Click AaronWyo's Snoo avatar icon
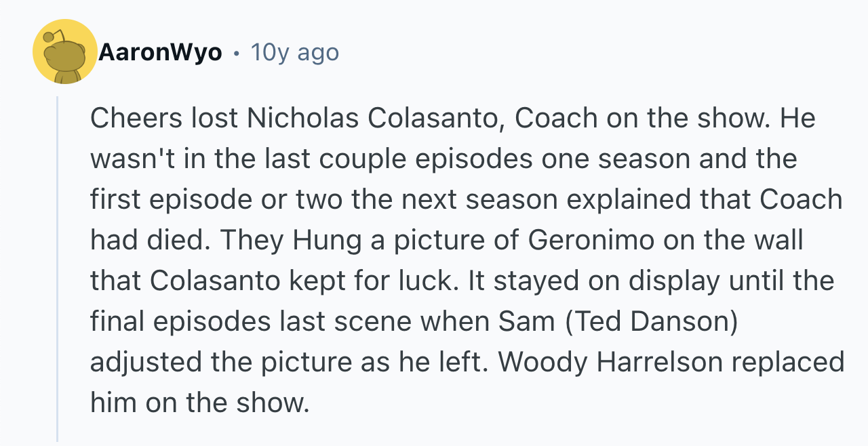 point(65,52)
